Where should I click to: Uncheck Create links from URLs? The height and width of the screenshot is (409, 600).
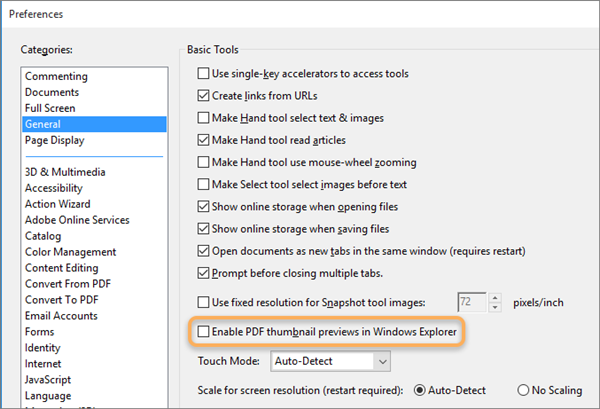click(x=205, y=95)
